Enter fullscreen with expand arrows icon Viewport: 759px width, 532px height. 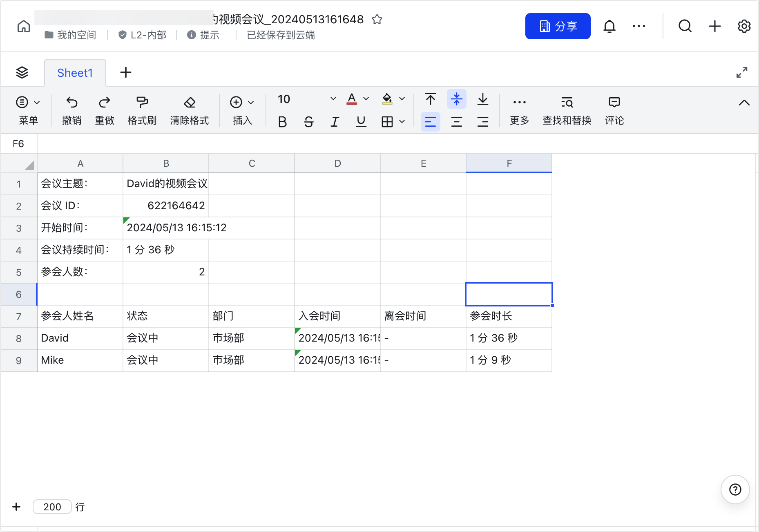coord(742,73)
